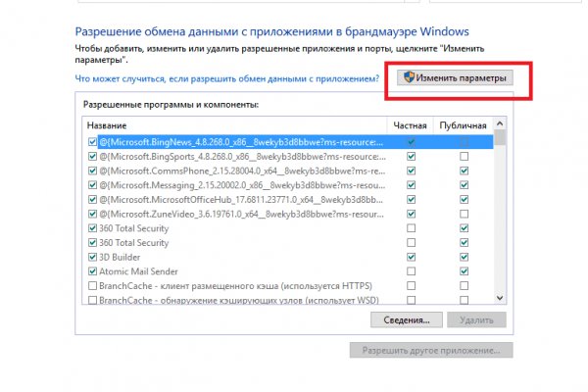The image size is (588, 392).
Task: Click the Частная column header
Action: point(411,126)
